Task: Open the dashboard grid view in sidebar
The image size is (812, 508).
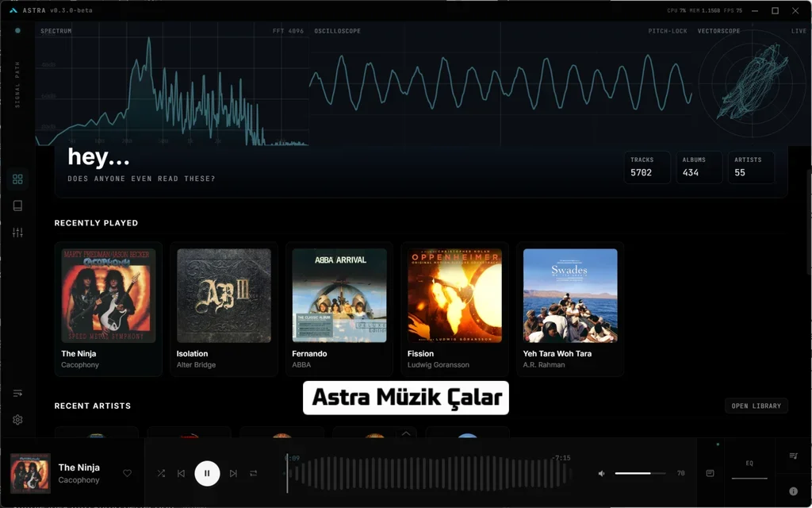Action: [x=17, y=179]
